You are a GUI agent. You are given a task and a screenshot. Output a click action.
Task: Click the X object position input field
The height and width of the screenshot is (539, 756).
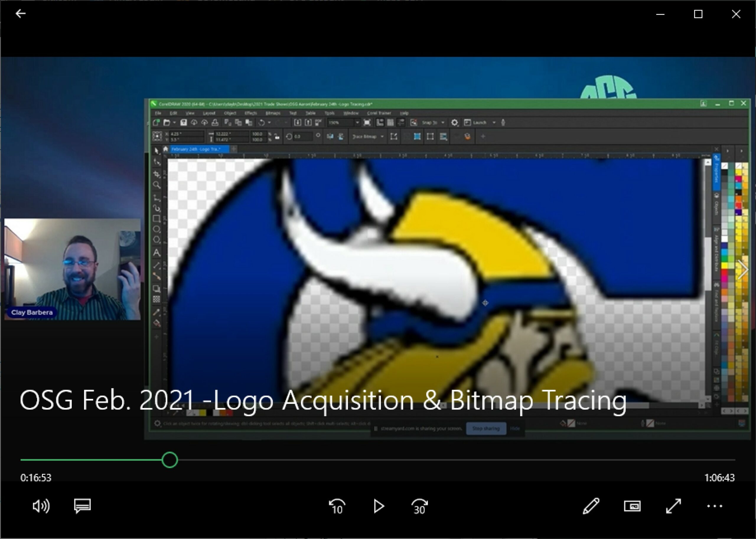187,134
